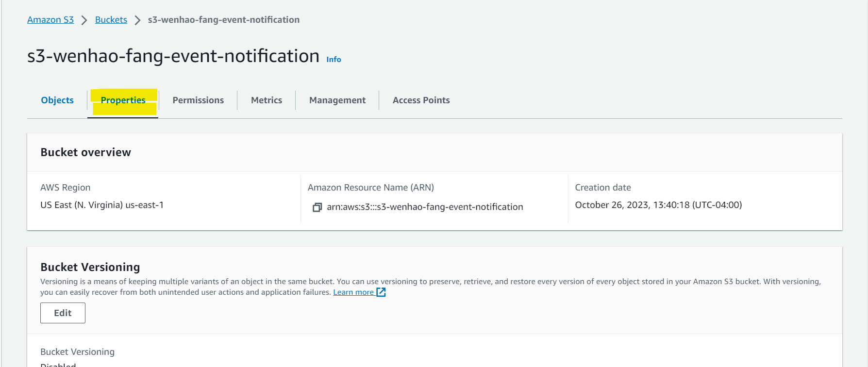This screenshot has height=367, width=868.
Task: Click the Bucket Versioning section heading
Action: pos(90,267)
